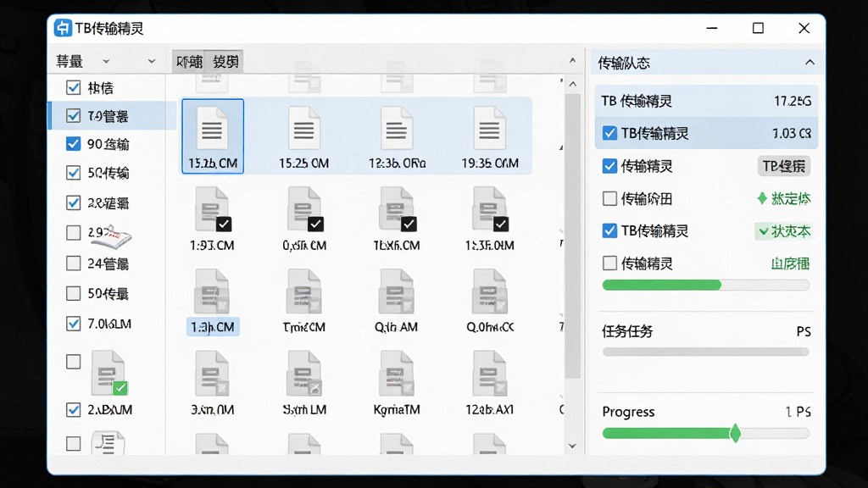Image resolution: width=868 pixels, height=488 pixels.
Task: Open the file icon labeled 1.3h.CM
Action: (212, 291)
